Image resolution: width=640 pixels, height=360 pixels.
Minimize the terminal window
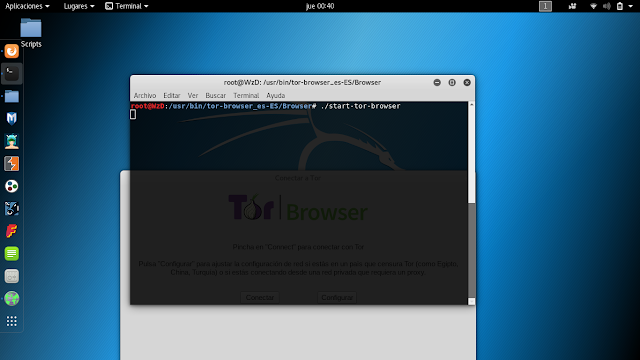[437, 82]
